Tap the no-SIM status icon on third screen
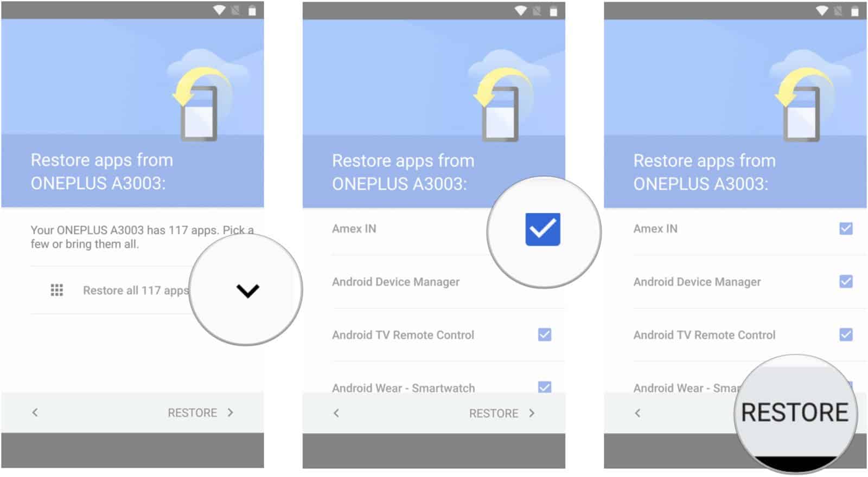The image size is (868, 477). coord(839,10)
